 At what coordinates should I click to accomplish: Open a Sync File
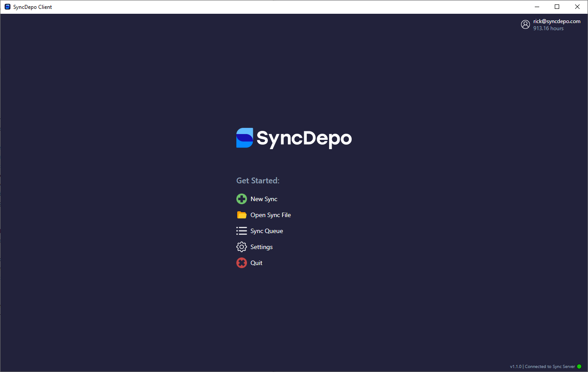click(x=270, y=214)
